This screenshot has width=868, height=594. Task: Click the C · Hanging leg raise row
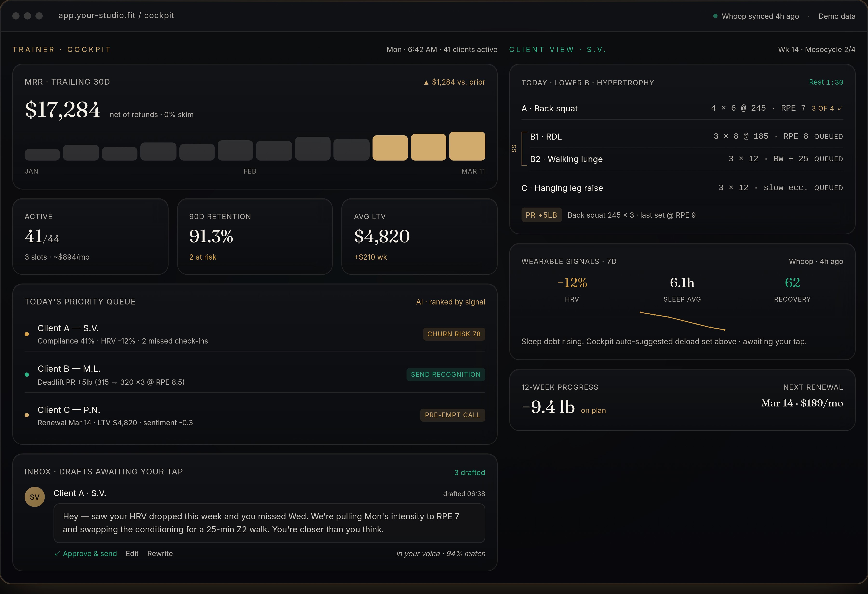pos(682,188)
